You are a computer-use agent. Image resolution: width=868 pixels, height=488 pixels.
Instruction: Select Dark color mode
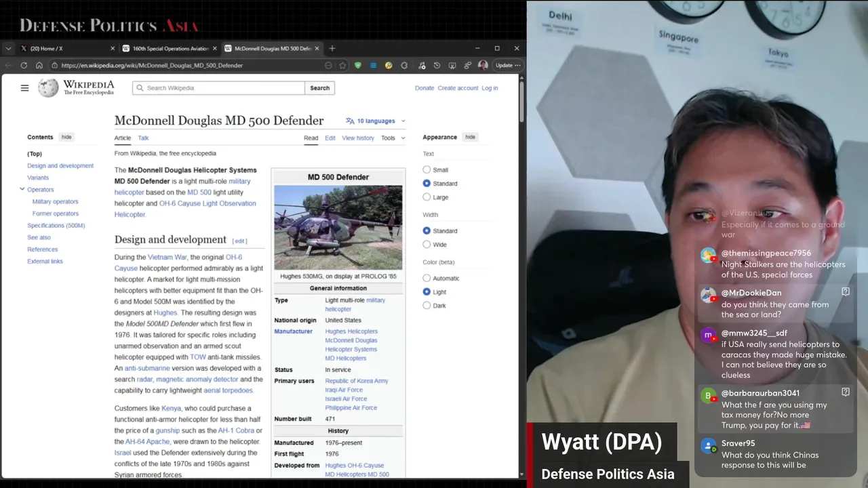427,306
